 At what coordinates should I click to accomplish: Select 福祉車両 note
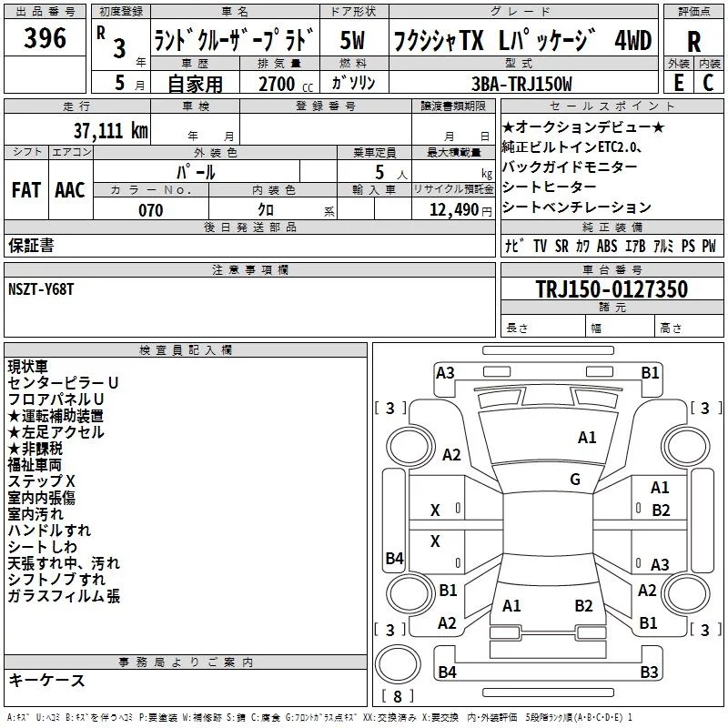click(35, 465)
